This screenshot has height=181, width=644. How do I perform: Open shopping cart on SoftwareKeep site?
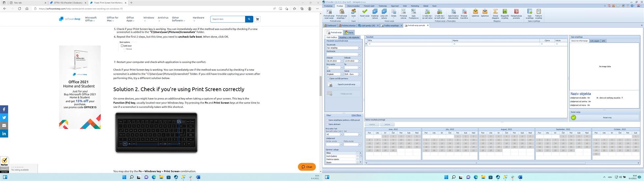click(x=257, y=19)
